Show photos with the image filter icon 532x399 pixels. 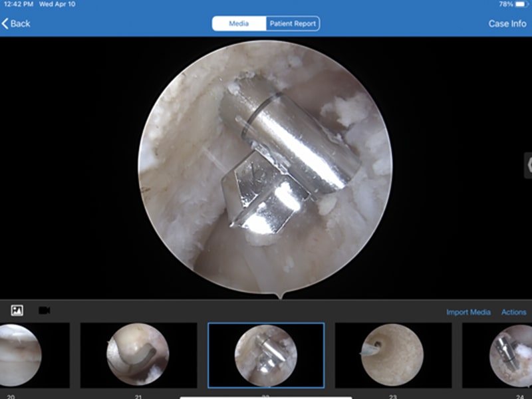[17, 310]
